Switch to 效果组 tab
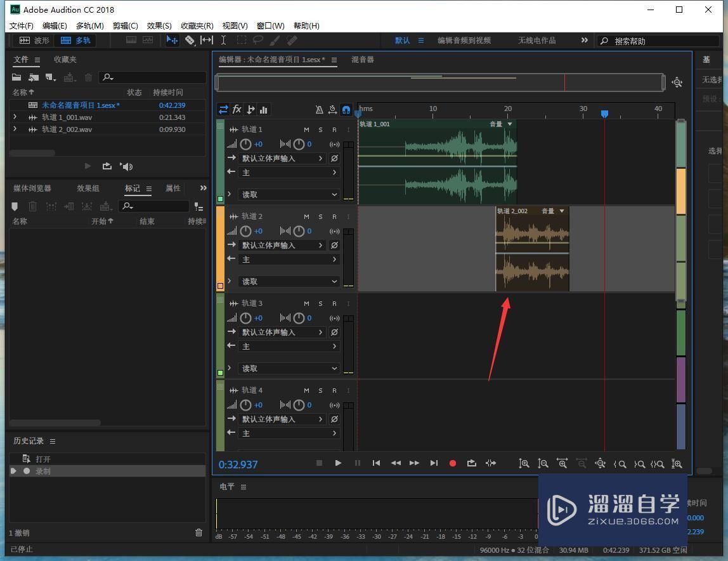Screen dimensions: 728x561 coord(88,188)
